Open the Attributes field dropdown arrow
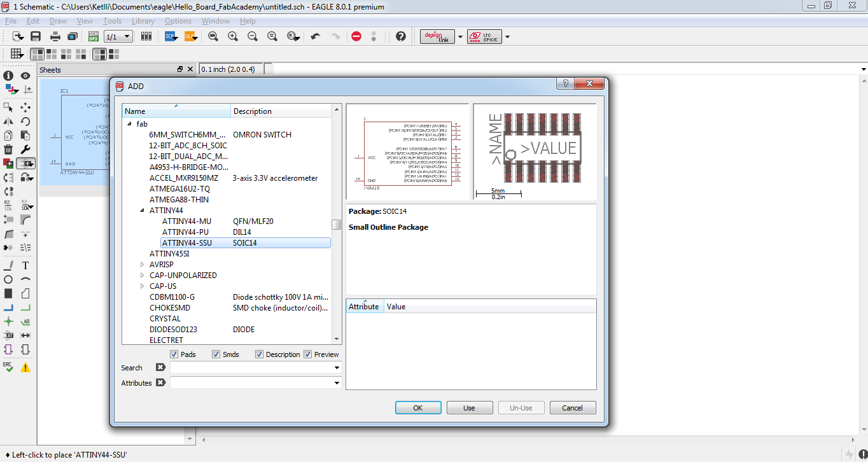 [x=337, y=382]
